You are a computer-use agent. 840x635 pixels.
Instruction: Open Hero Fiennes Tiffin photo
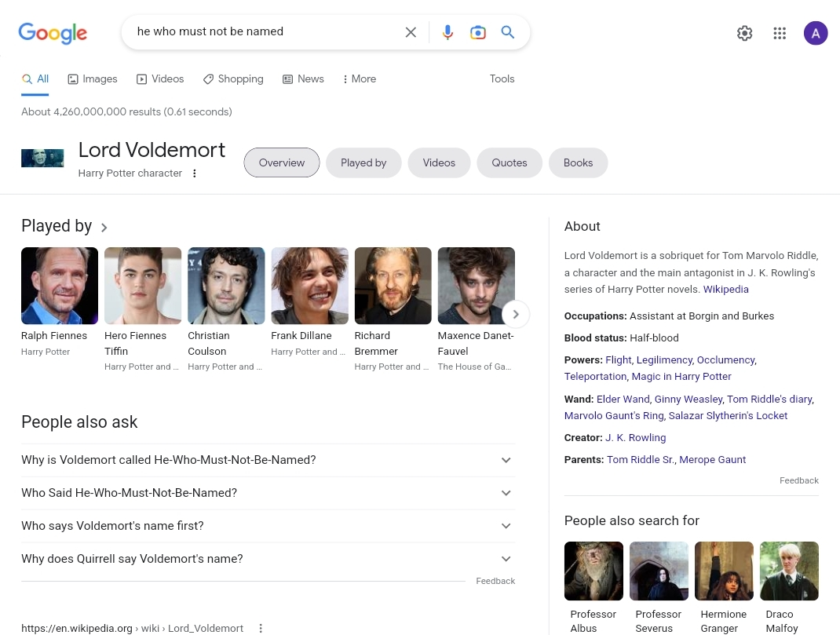coord(143,286)
